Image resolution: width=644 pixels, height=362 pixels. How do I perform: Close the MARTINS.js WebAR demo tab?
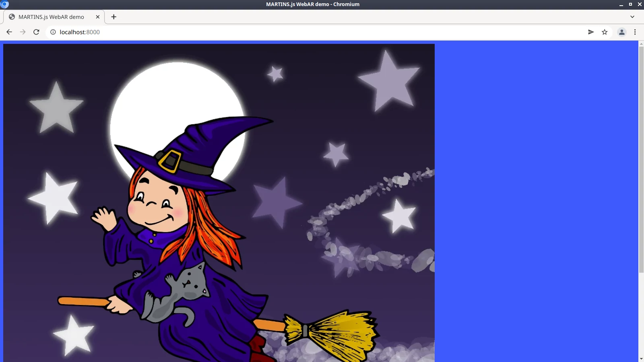(97, 17)
